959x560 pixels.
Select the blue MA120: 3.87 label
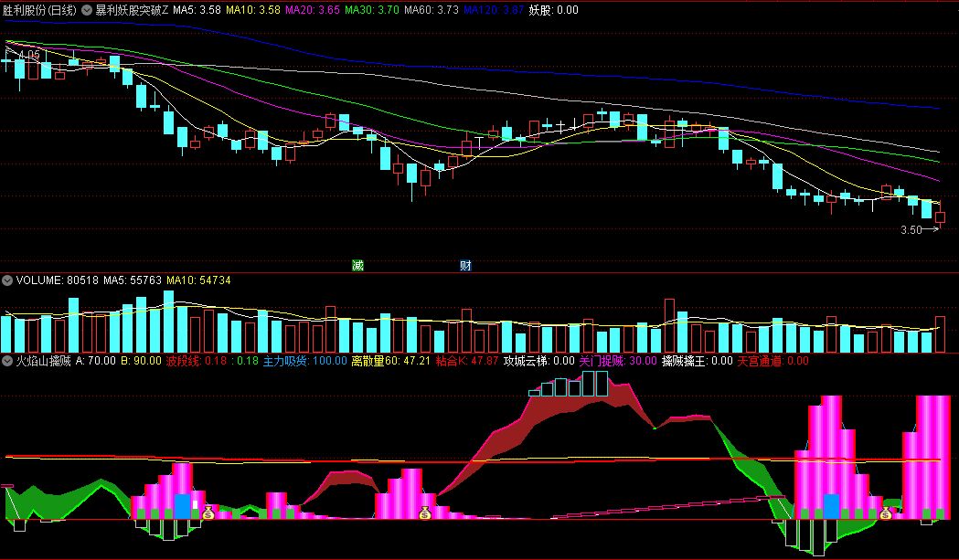[494, 10]
